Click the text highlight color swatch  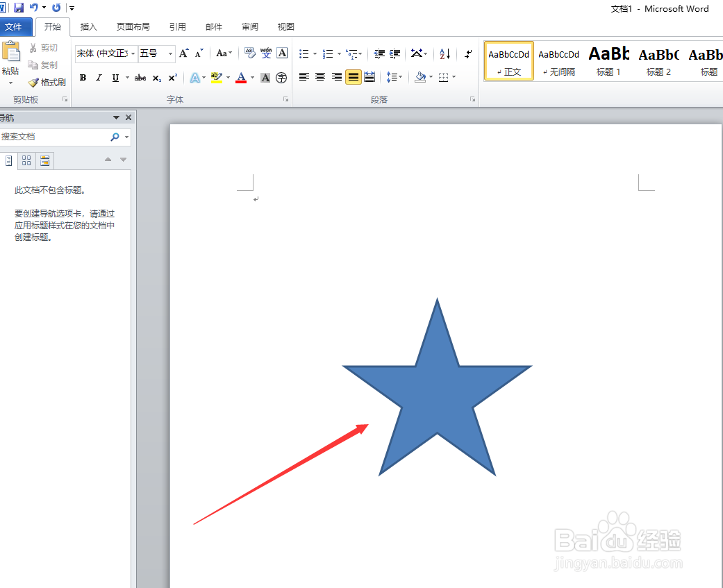(217, 77)
